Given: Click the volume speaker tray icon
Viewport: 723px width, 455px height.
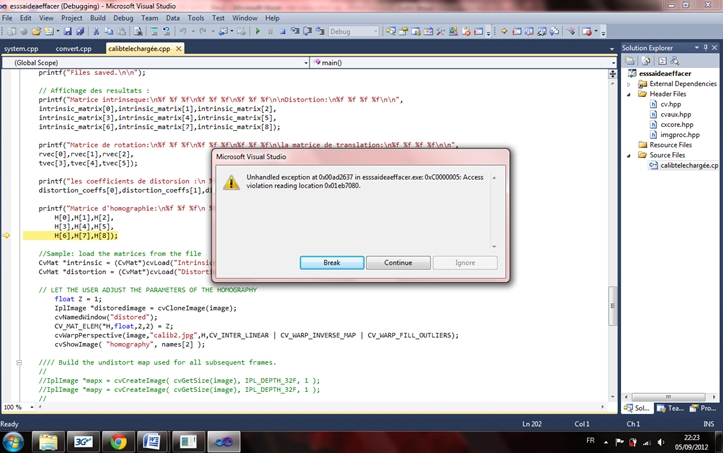Looking at the screenshot, I should point(660,442).
